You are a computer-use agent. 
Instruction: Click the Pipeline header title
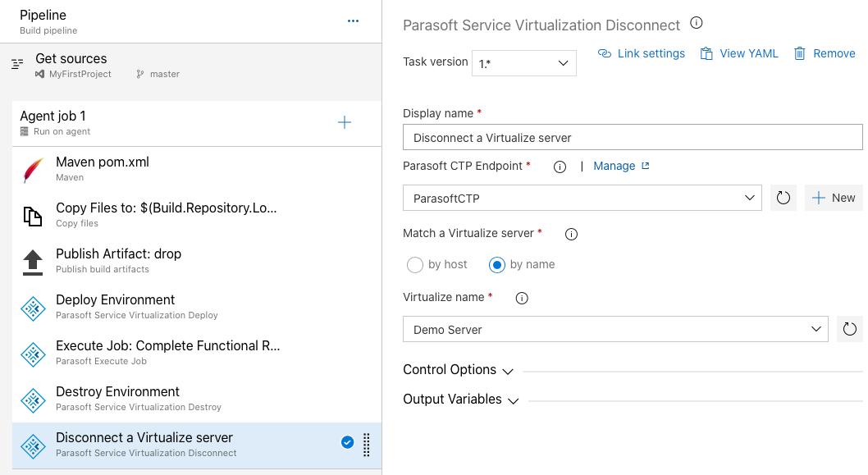tap(43, 16)
